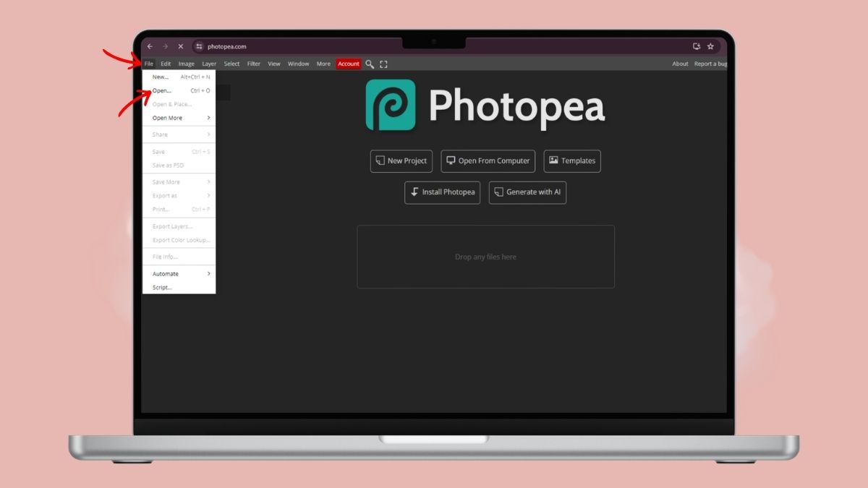Click the browser back arrow
Image resolution: width=868 pixels, height=488 pixels.
click(x=150, y=46)
